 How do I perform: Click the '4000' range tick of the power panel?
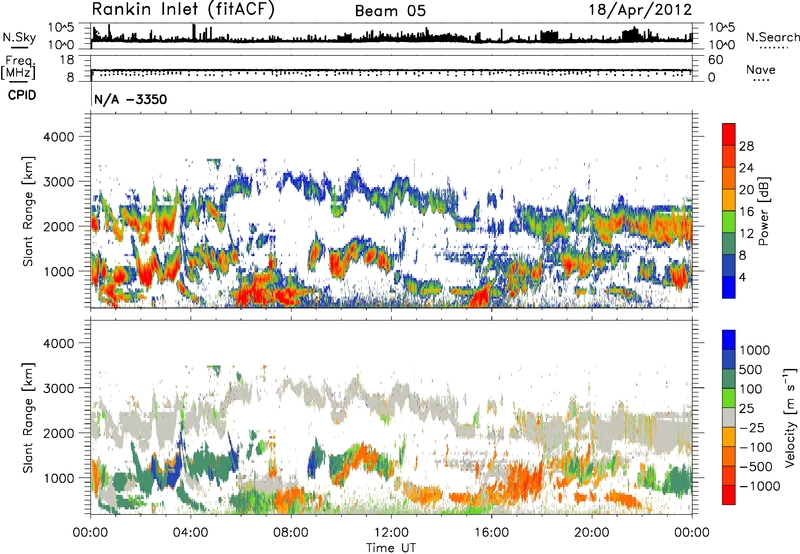pyautogui.click(x=58, y=137)
